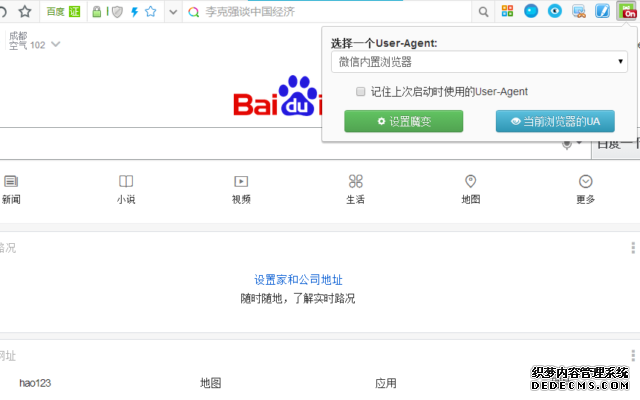This screenshot has width=640, height=400.
Task: Click the blue outline favorites star
Action: tap(151, 11)
